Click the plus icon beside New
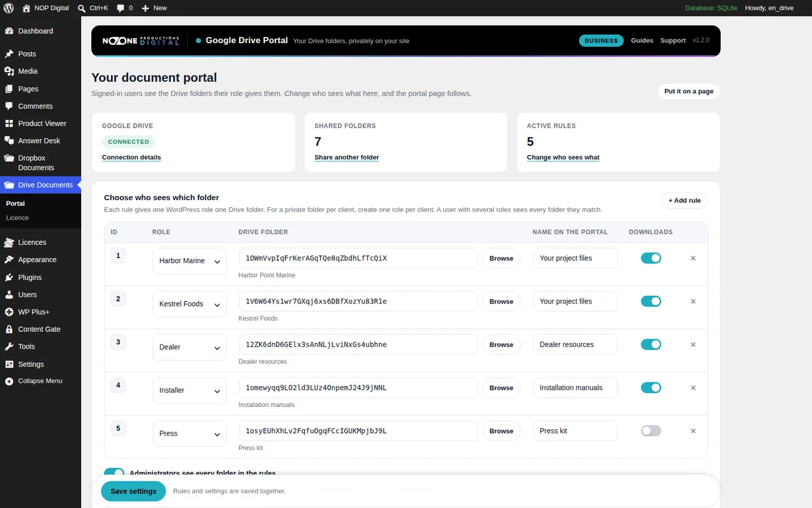 [x=145, y=8]
